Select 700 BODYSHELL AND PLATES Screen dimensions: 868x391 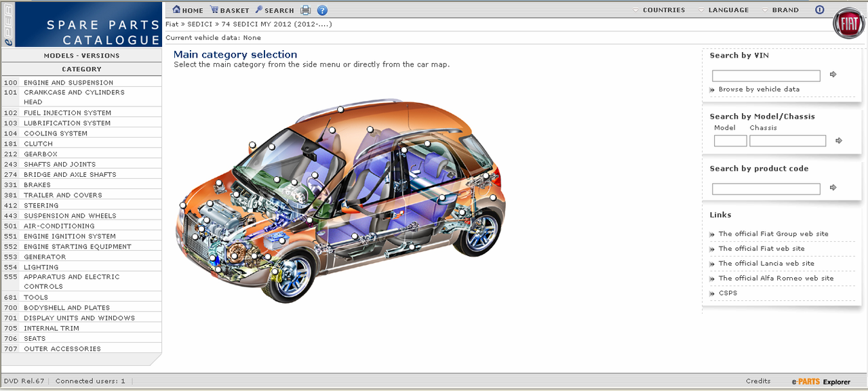pos(81,308)
